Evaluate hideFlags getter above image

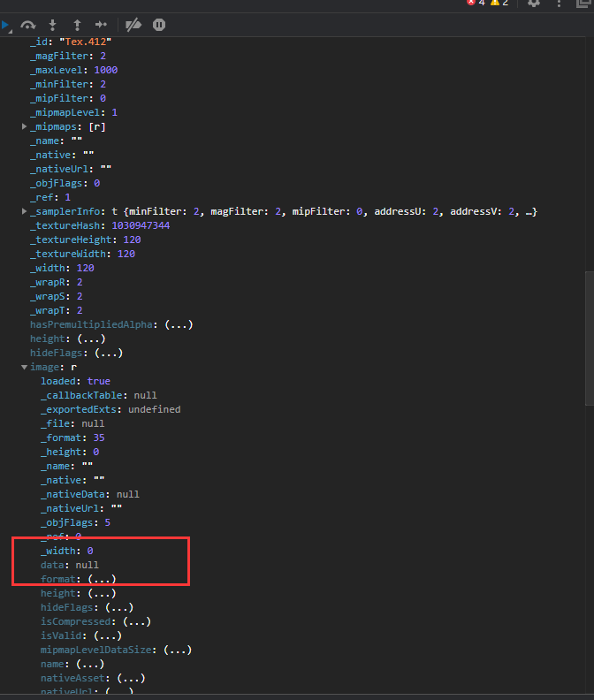(109, 354)
